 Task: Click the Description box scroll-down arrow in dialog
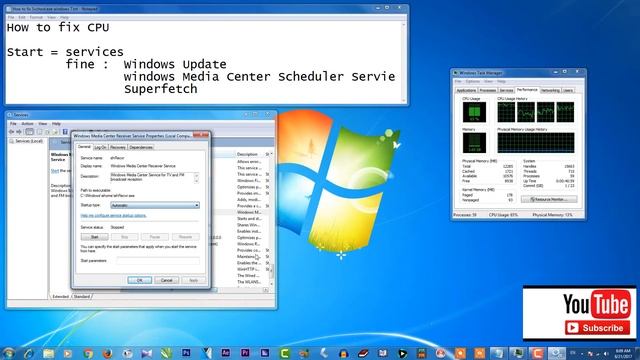196,180
